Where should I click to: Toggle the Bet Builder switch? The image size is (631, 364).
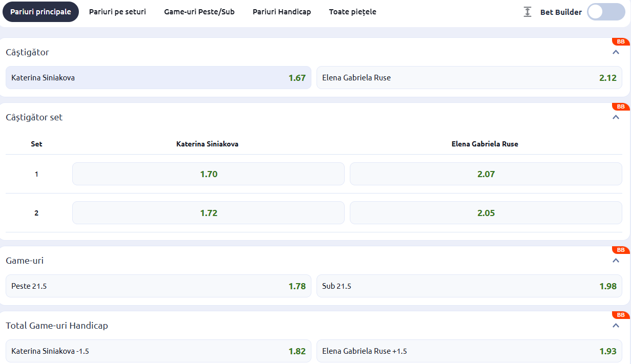click(606, 12)
